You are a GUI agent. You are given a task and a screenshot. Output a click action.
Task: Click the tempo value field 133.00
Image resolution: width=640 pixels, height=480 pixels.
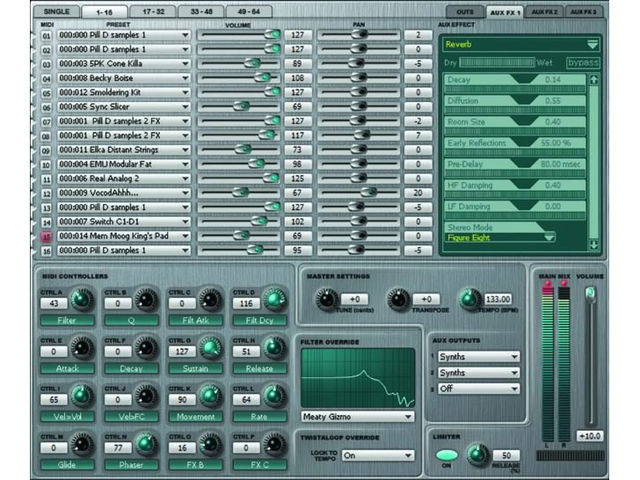498,299
